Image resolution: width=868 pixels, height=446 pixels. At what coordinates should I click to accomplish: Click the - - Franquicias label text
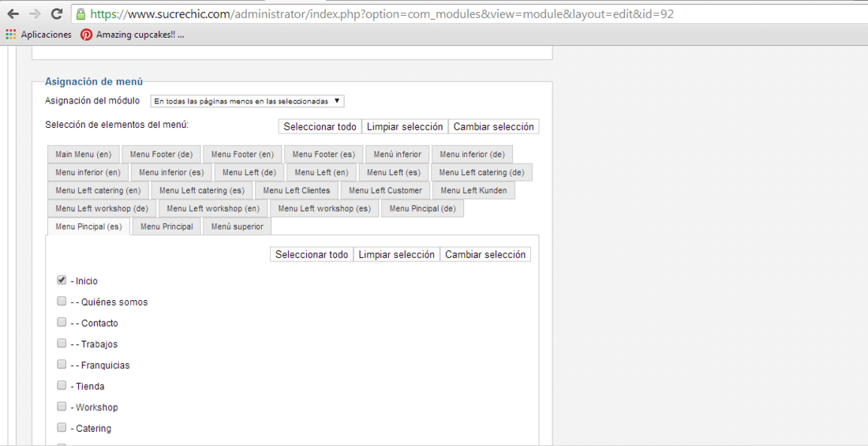pyautogui.click(x=100, y=365)
